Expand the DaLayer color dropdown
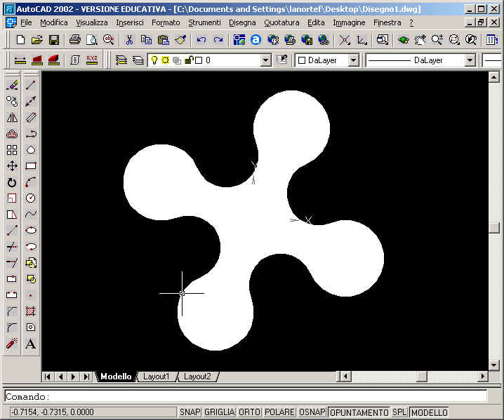The image size is (504, 420). (353, 60)
